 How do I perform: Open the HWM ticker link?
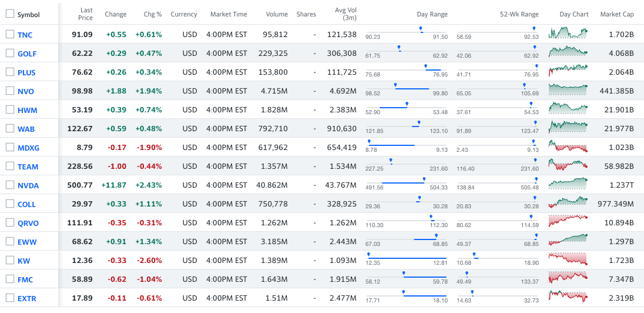(26, 110)
